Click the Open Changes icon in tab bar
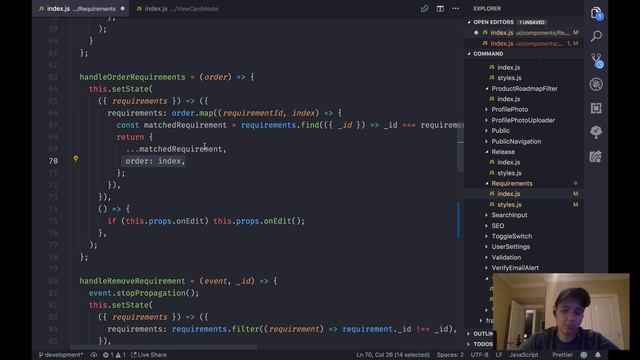 pos(424,9)
